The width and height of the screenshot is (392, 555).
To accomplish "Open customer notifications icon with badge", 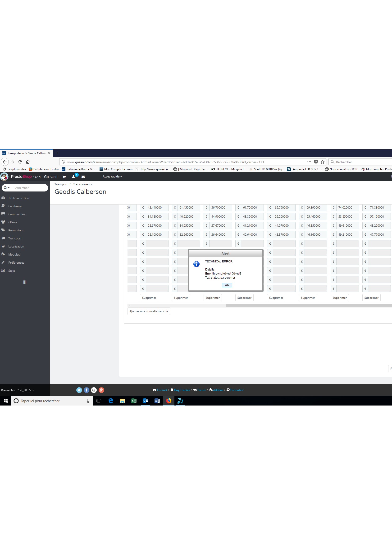I will [74, 177].
